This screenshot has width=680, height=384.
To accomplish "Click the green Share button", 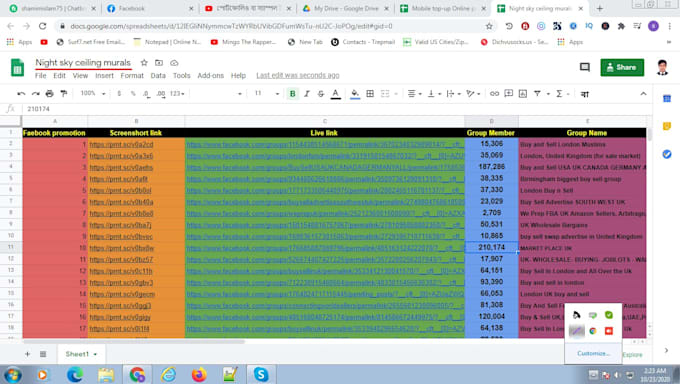I will 622,67.
